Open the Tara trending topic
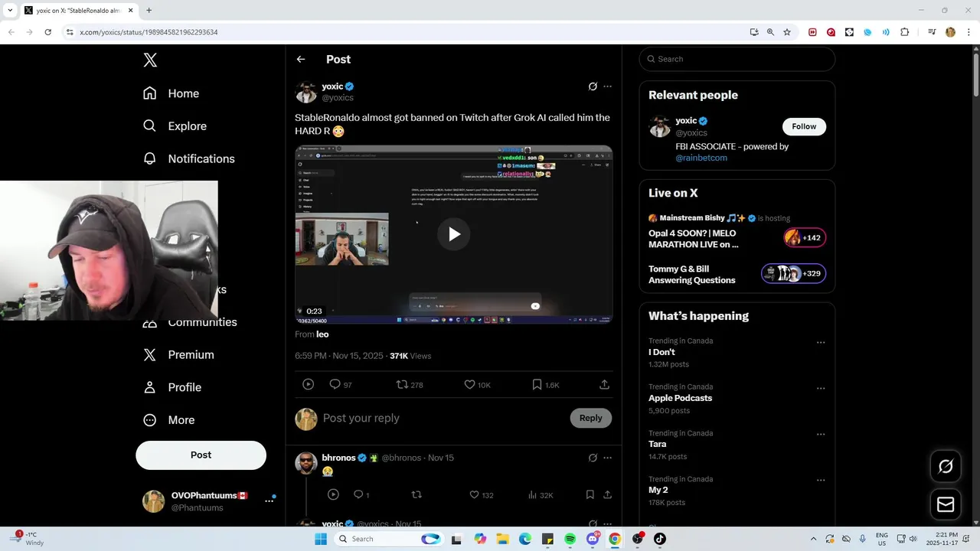This screenshot has height=551, width=980. (x=657, y=444)
